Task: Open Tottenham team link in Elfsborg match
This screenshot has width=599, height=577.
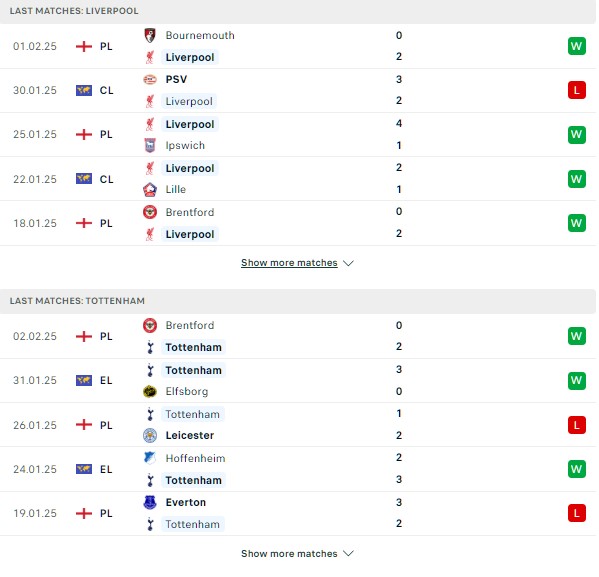Action: click(193, 370)
